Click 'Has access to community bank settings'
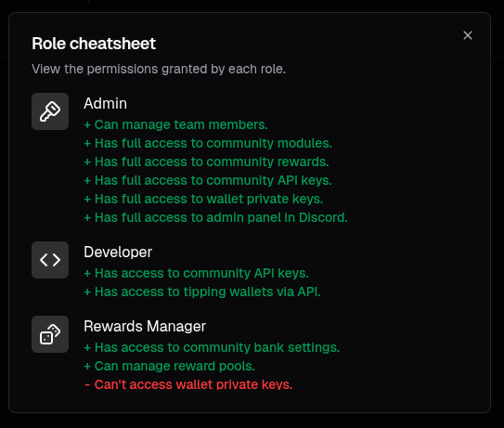504x428 pixels. pos(212,347)
